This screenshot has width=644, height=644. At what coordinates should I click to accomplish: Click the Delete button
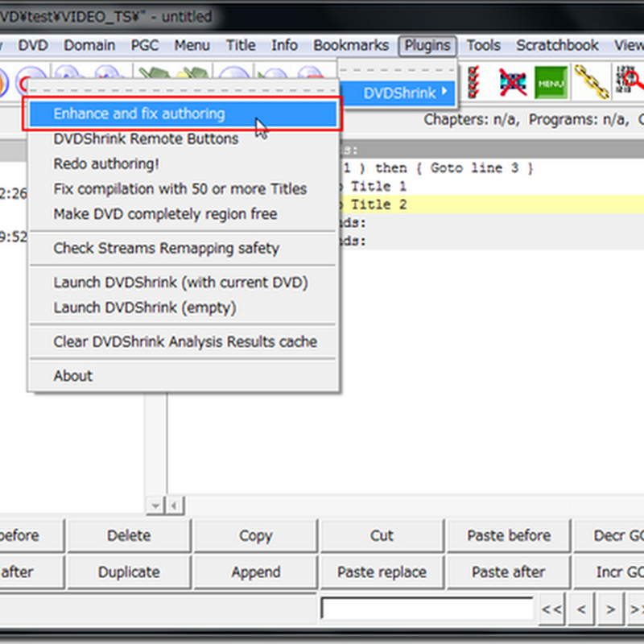coord(129,535)
